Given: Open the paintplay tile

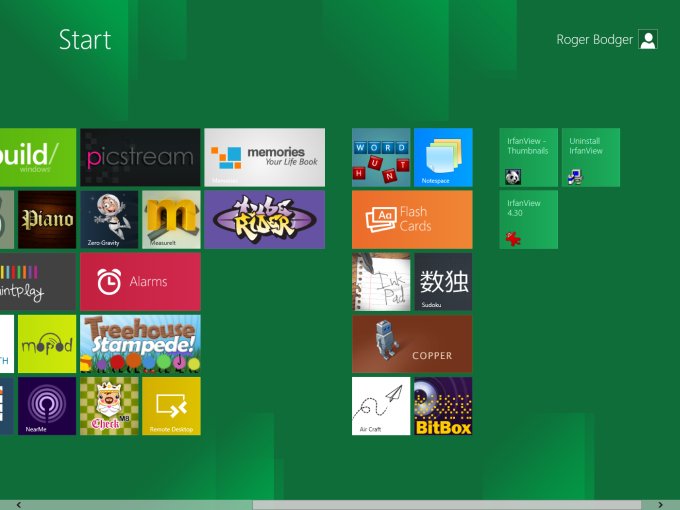Looking at the screenshot, I should click(x=38, y=282).
